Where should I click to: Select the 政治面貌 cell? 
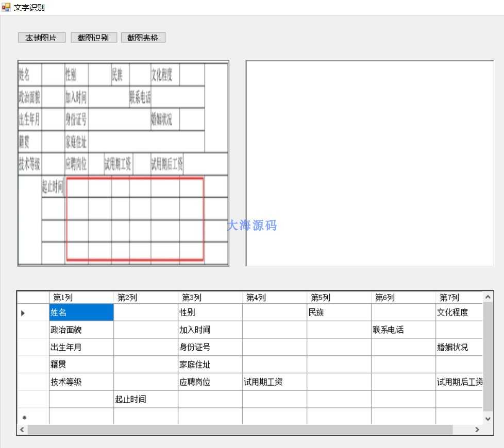(81, 330)
